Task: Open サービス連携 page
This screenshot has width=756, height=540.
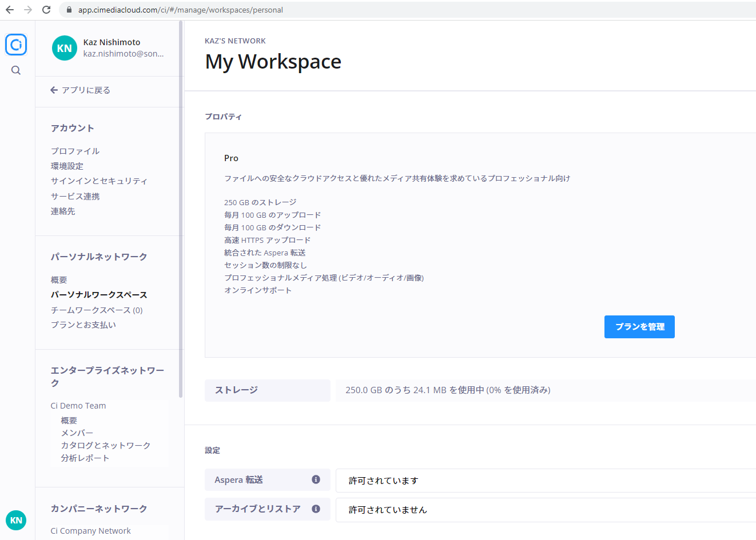Action: click(75, 196)
